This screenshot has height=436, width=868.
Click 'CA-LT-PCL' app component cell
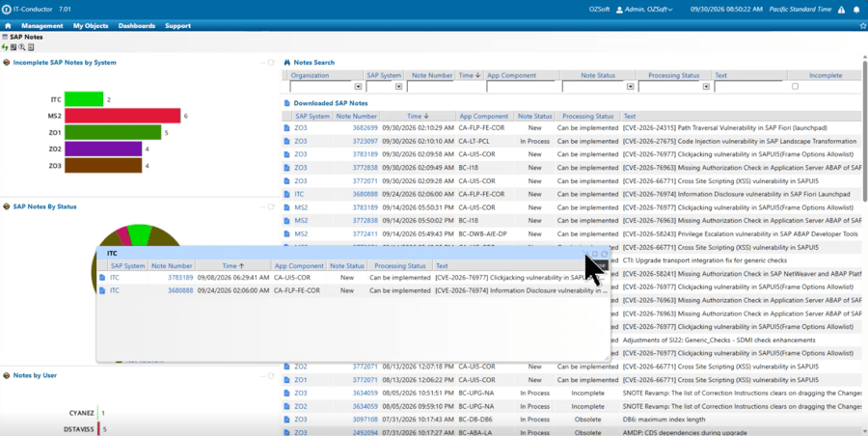474,141
